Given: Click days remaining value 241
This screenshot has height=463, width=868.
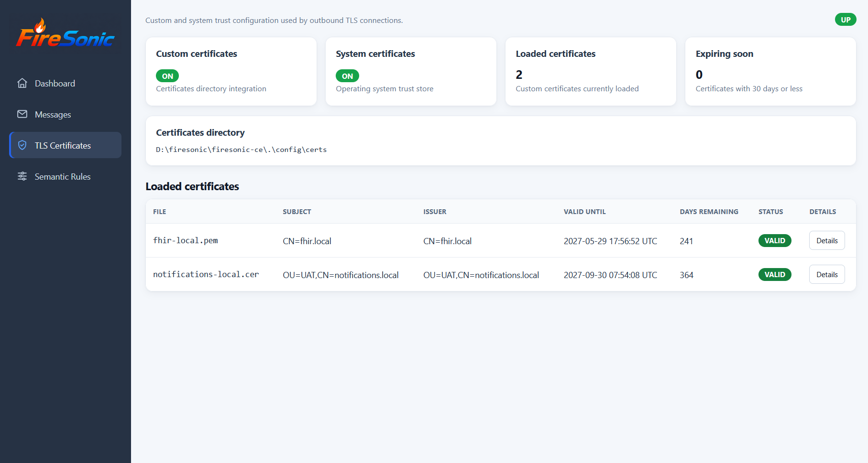Looking at the screenshot, I should click(x=687, y=241).
